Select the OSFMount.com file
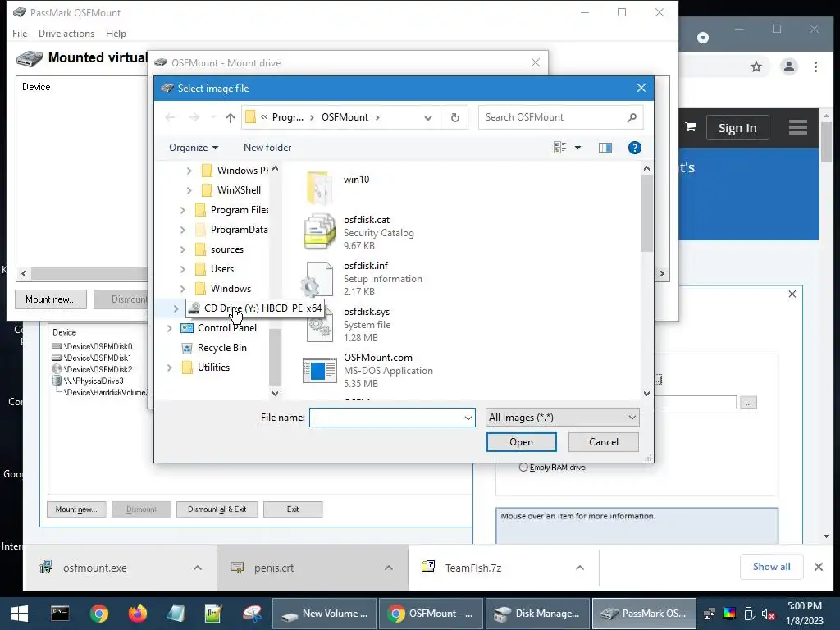 367,371
